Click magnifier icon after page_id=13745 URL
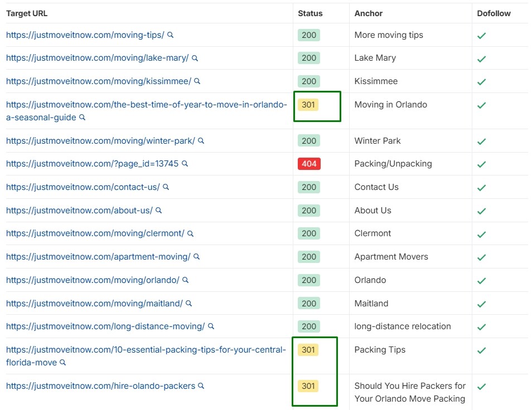 tap(185, 164)
